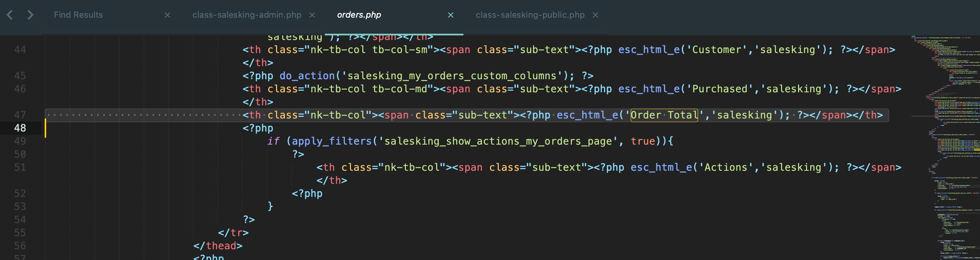This screenshot has width=980, height=260.
Task: Click 'salesking_my_orders_custom_columns' hook name
Action: [x=452, y=76]
